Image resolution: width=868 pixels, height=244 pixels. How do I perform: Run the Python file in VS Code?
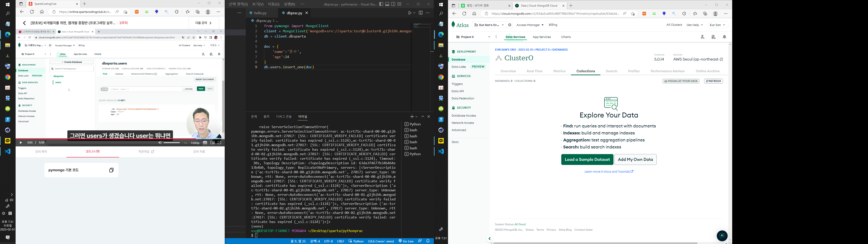pyautogui.click(x=410, y=13)
